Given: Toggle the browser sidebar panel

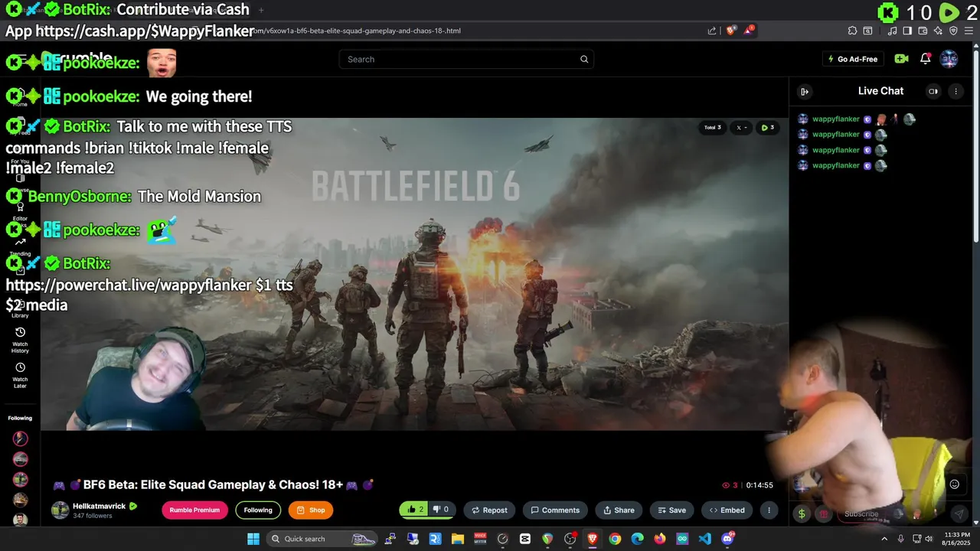Looking at the screenshot, I should click(907, 31).
